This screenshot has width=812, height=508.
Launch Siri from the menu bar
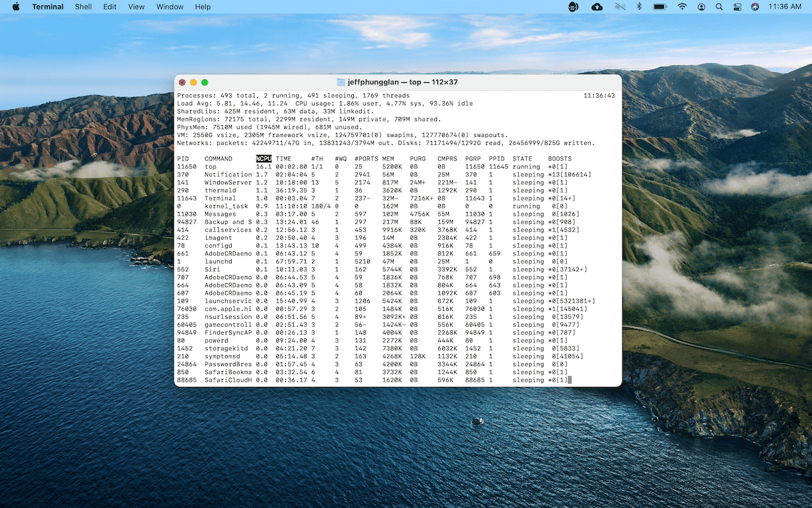[755, 7]
